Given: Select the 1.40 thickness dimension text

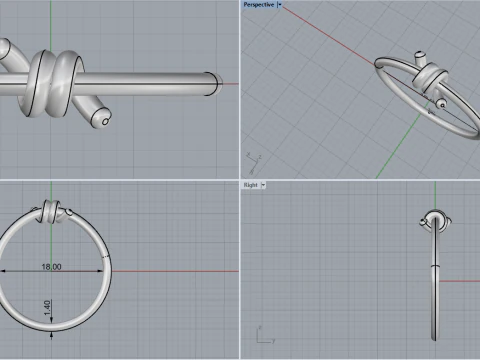Looking at the screenshot, I should point(47,308).
